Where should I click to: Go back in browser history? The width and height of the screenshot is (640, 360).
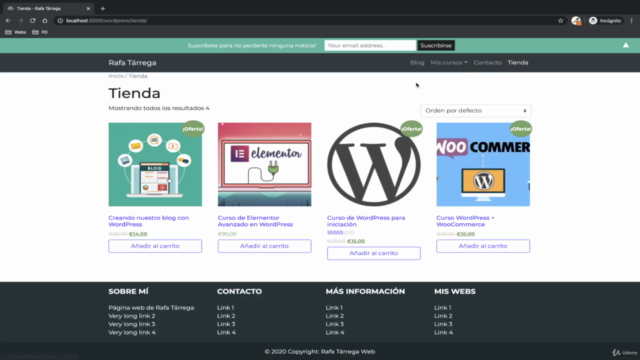coord(8,20)
